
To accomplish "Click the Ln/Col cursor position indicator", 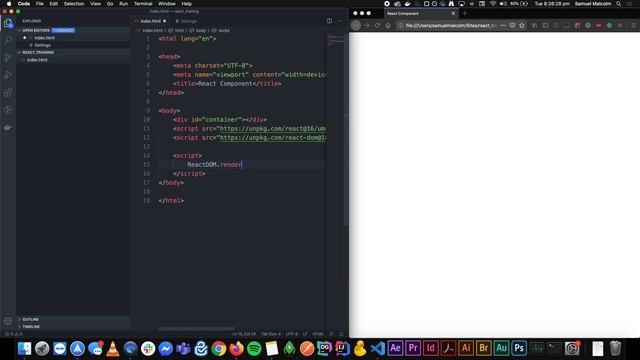I will [244, 334].
